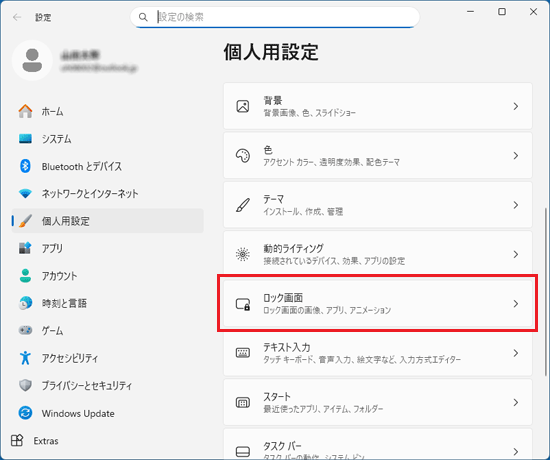Click the ネットワーク Wi-Fi icon
The image size is (550, 460).
coord(25,193)
